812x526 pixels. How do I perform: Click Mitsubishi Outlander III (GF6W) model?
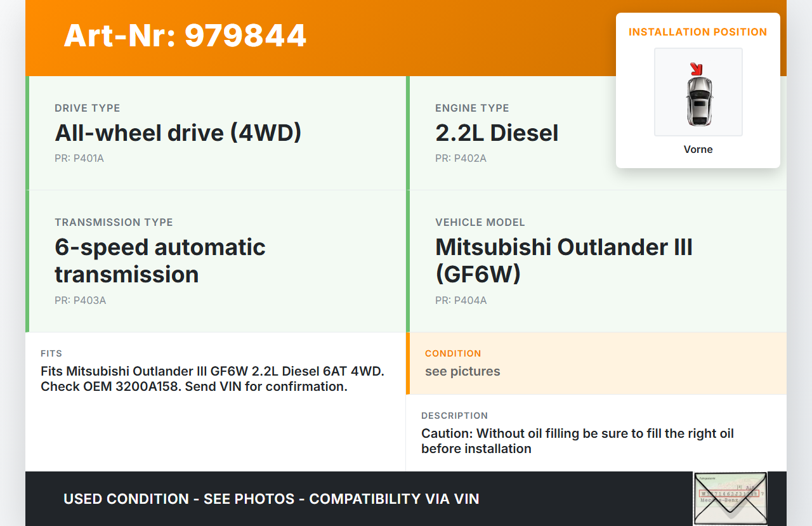point(563,260)
